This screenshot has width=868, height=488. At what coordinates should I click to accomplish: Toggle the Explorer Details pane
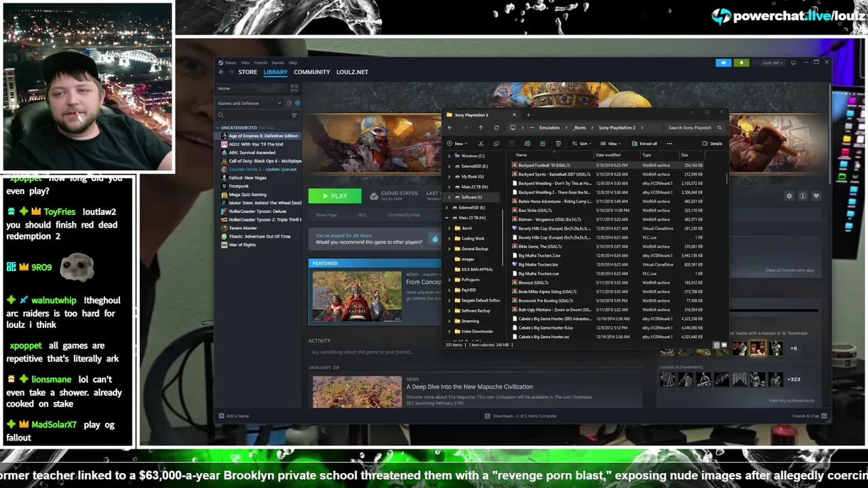[x=713, y=144]
